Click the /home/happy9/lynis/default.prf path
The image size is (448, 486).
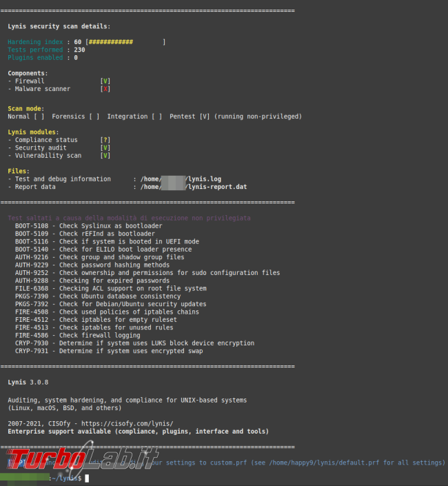(324, 463)
